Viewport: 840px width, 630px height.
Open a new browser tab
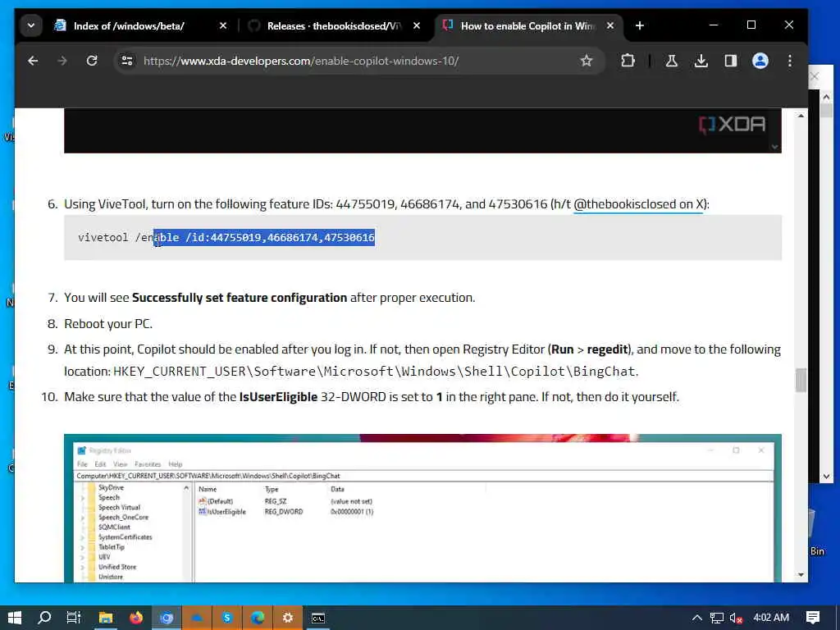[x=640, y=25]
